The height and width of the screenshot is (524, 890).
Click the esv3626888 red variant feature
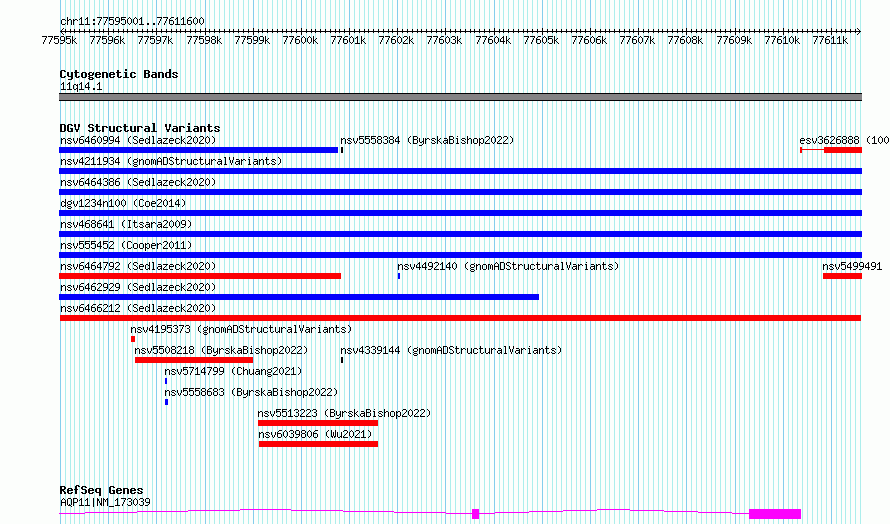(831, 150)
